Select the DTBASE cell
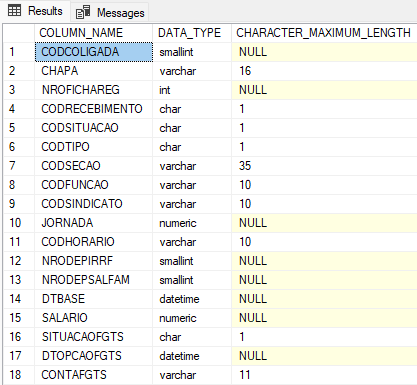Viewport: 417px width, 385px height. [94, 299]
